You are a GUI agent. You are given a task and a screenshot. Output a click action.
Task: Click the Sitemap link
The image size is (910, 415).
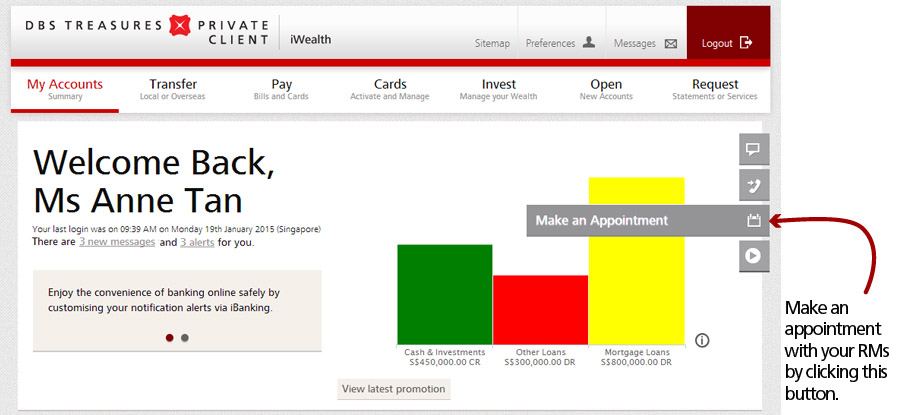pos(492,44)
